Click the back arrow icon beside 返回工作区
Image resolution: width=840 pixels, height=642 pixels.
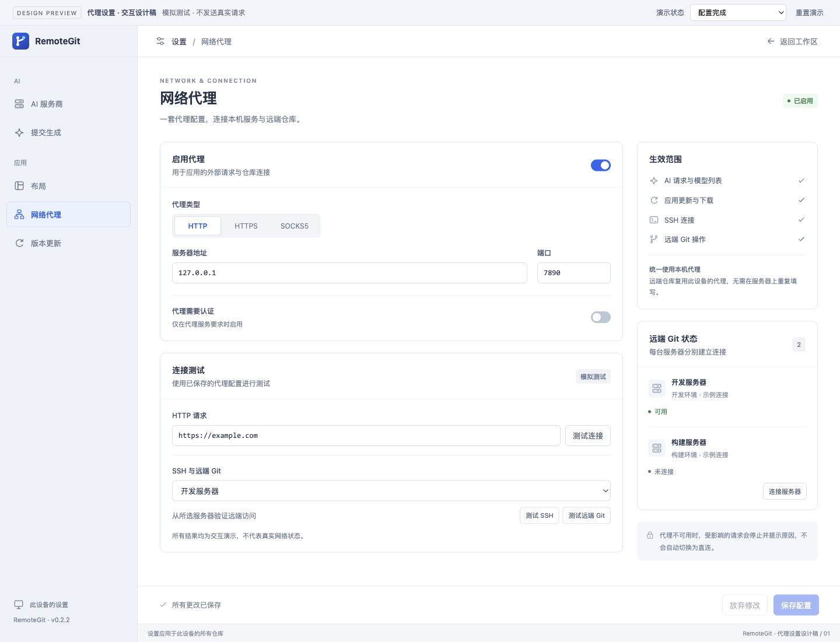tap(771, 41)
